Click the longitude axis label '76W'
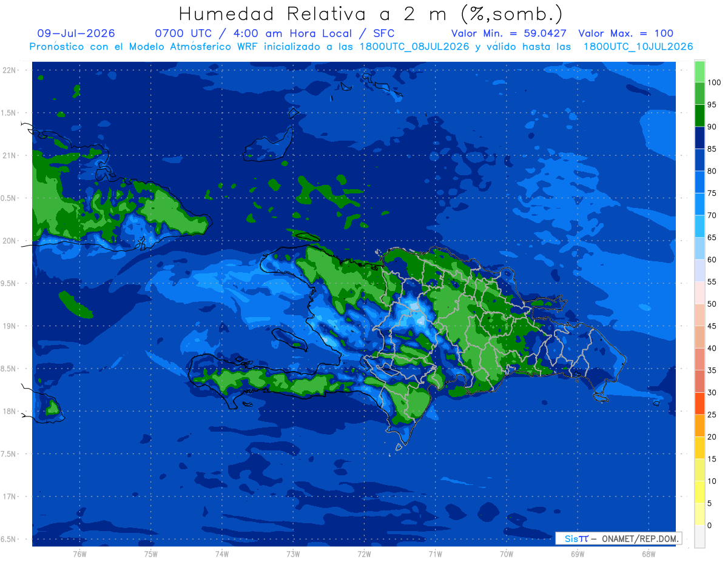728x562 pixels. pos(79,554)
